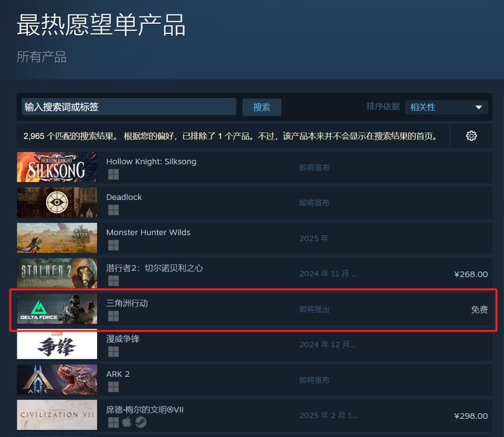Click Windows icon under ARK 2
504x437 pixels.
113,387
